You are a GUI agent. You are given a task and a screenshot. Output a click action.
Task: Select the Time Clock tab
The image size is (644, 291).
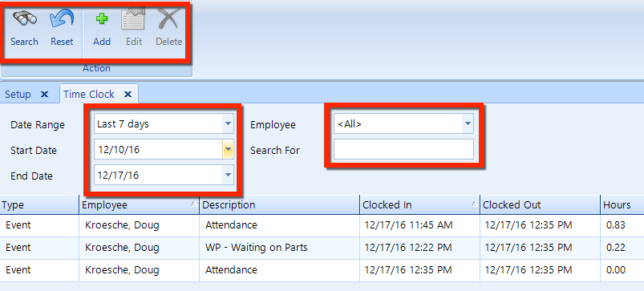[x=89, y=95]
